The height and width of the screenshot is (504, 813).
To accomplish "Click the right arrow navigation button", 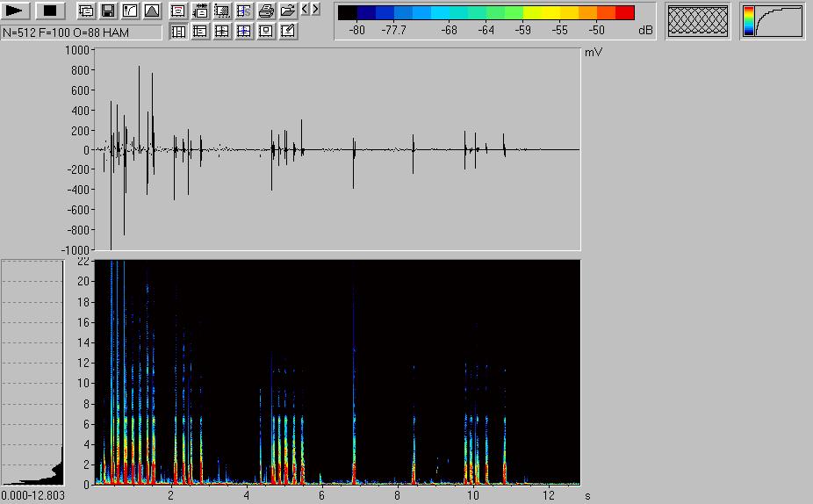I will click(315, 10).
